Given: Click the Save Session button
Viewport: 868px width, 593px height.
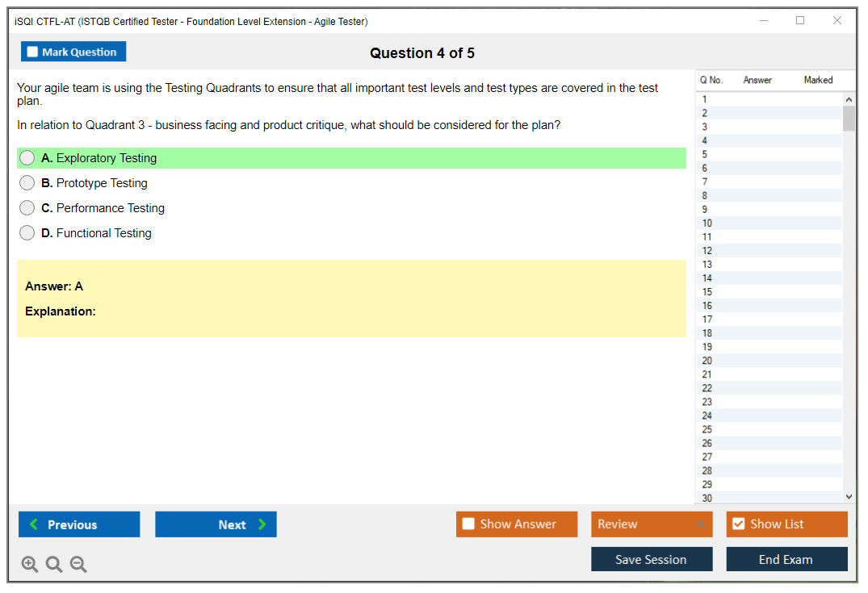Looking at the screenshot, I should point(651,559).
